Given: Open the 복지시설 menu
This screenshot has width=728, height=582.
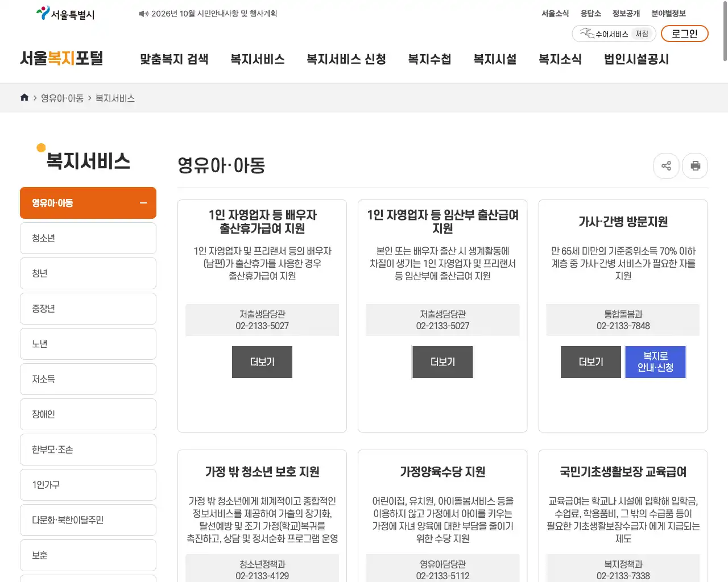Looking at the screenshot, I should coord(495,59).
